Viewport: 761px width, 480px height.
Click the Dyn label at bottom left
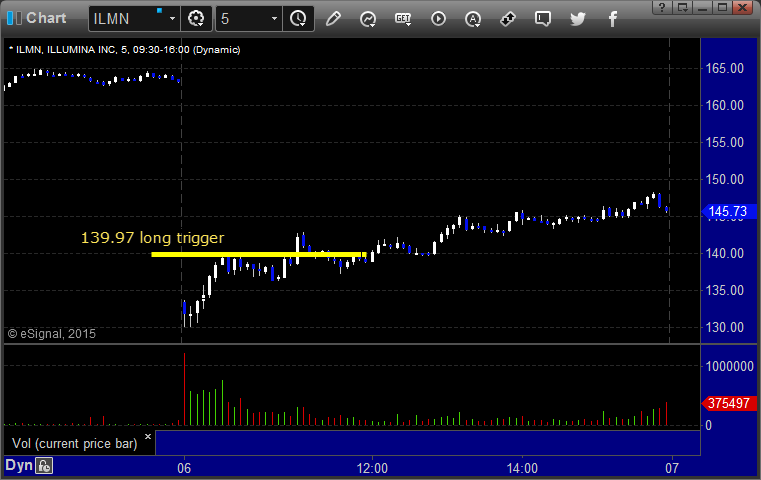pos(19,465)
